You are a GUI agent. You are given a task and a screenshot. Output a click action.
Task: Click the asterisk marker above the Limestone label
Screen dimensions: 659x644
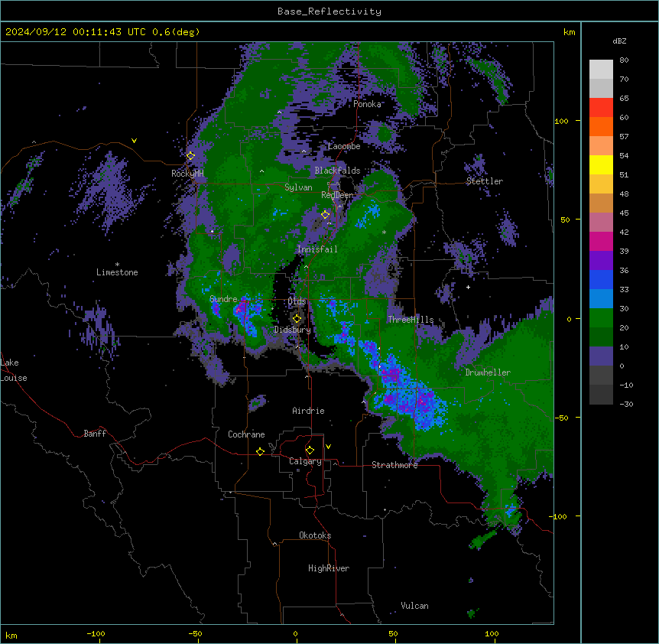[x=117, y=265]
